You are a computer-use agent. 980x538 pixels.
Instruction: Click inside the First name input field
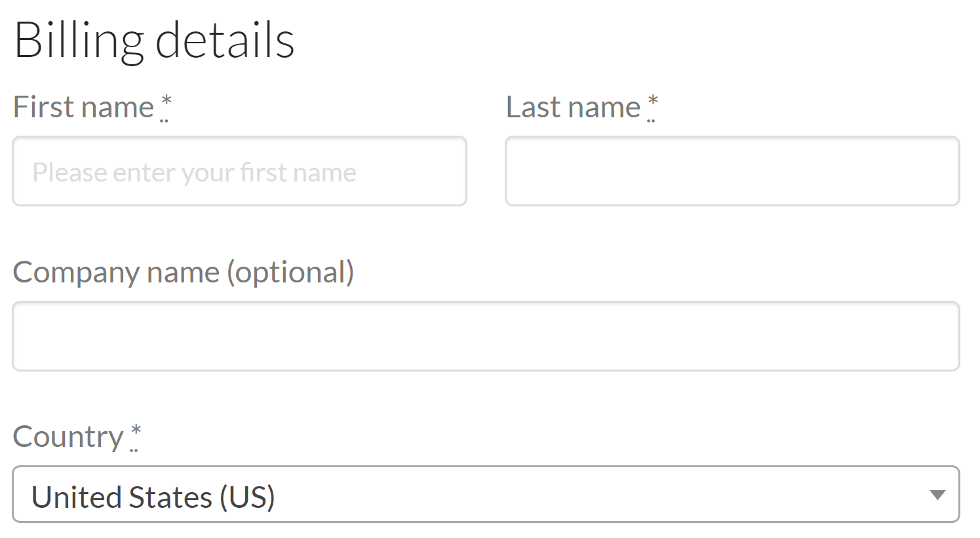tap(239, 171)
